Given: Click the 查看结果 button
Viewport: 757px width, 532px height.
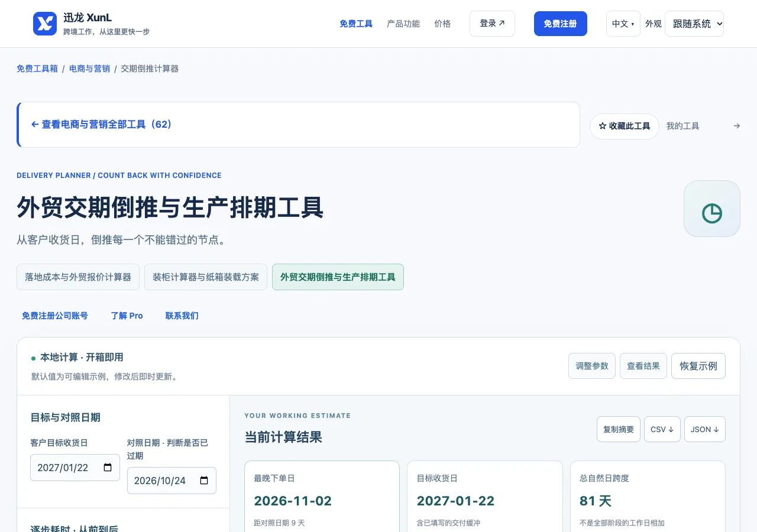Looking at the screenshot, I should tap(643, 366).
